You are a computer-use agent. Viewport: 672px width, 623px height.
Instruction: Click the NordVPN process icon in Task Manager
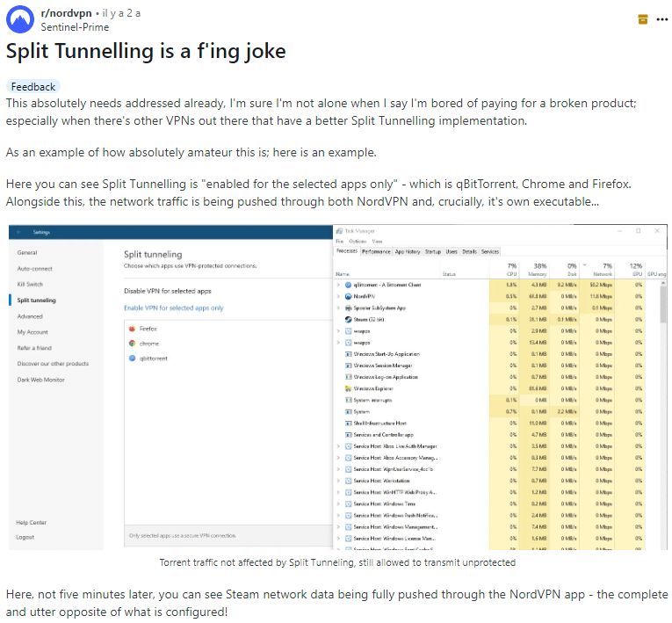click(x=349, y=296)
